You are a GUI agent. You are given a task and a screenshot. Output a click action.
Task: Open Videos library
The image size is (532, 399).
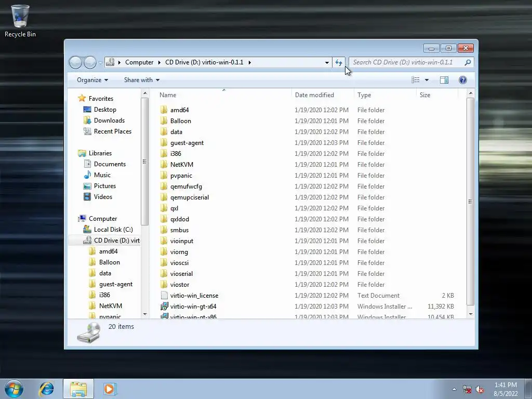(103, 197)
